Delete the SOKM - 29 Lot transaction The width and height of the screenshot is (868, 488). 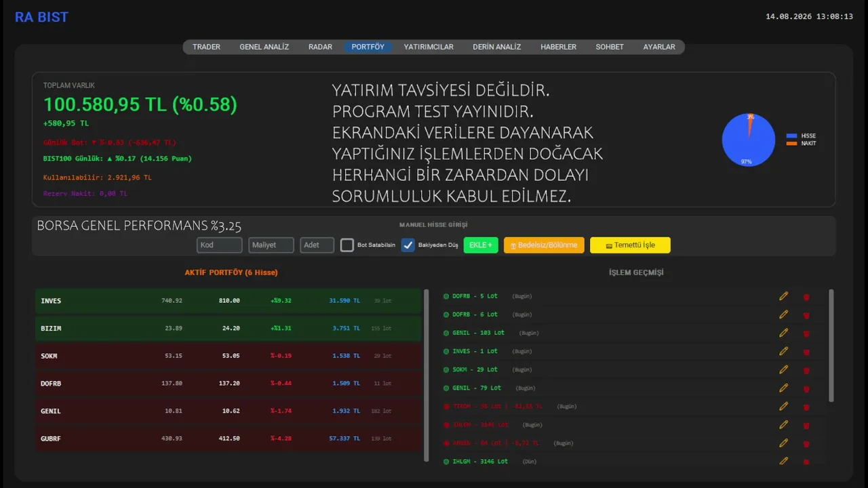tap(806, 370)
